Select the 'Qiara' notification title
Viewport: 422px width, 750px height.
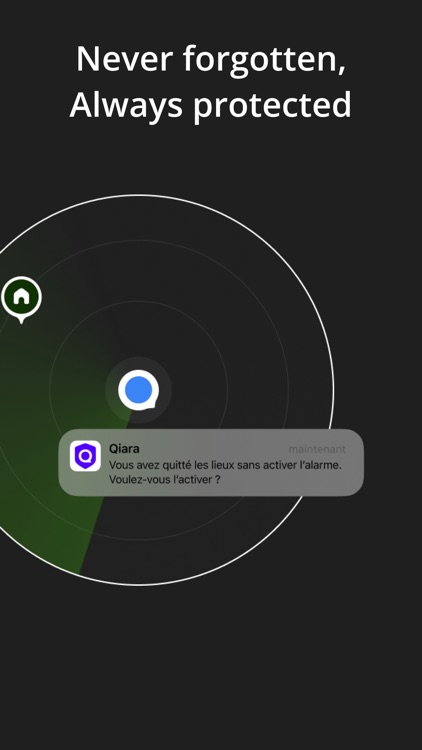[x=124, y=449]
